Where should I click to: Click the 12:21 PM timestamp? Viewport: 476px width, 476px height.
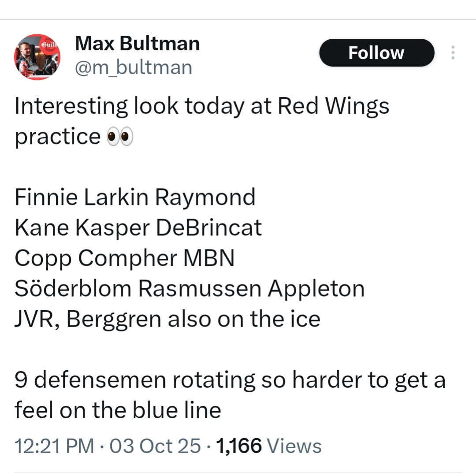54,446
